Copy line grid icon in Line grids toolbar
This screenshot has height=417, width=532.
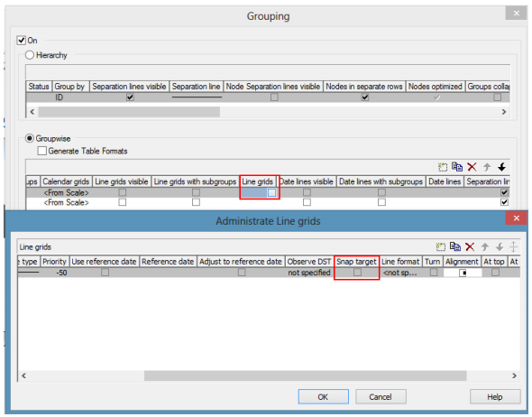455,246
